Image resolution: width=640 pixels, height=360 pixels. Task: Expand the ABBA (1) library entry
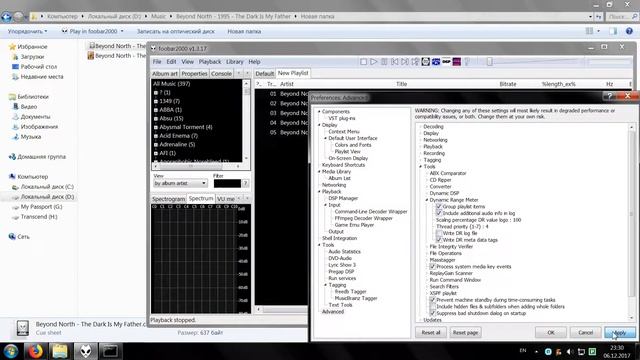tap(156, 110)
